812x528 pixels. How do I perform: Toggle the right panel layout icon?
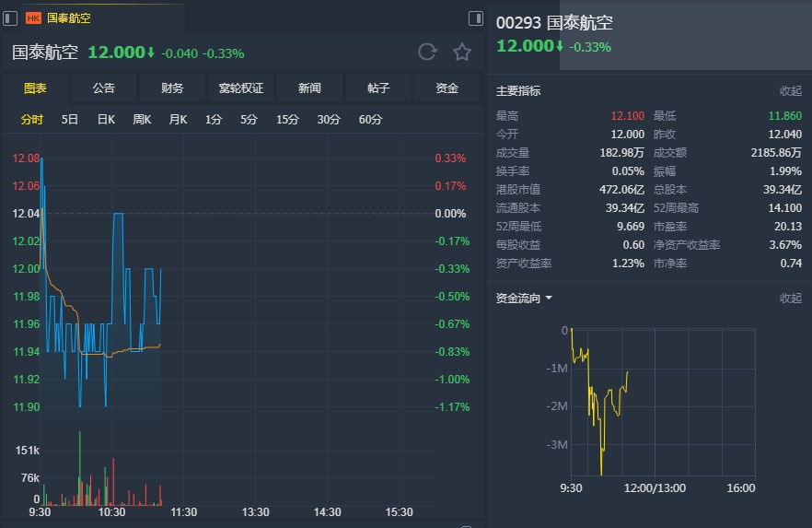[x=475, y=18]
